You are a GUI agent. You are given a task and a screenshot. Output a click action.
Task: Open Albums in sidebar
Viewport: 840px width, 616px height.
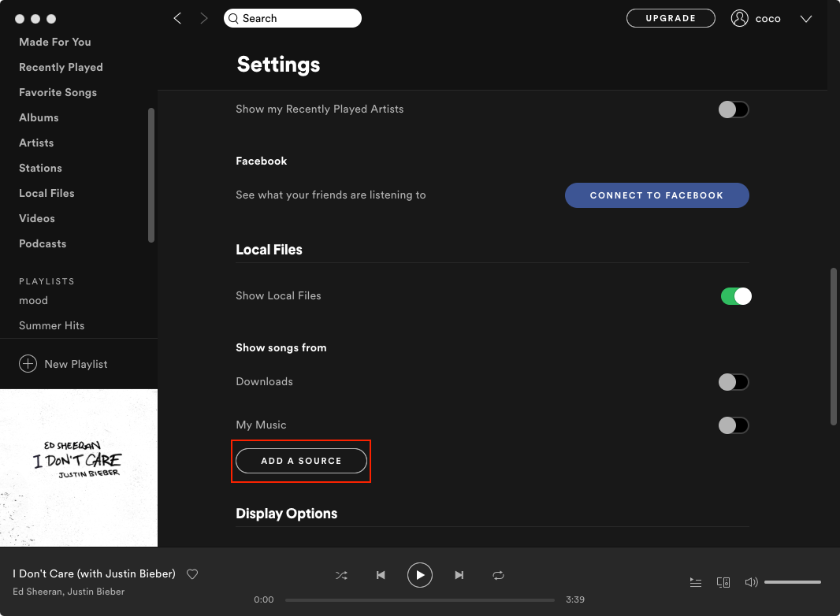[x=39, y=117]
